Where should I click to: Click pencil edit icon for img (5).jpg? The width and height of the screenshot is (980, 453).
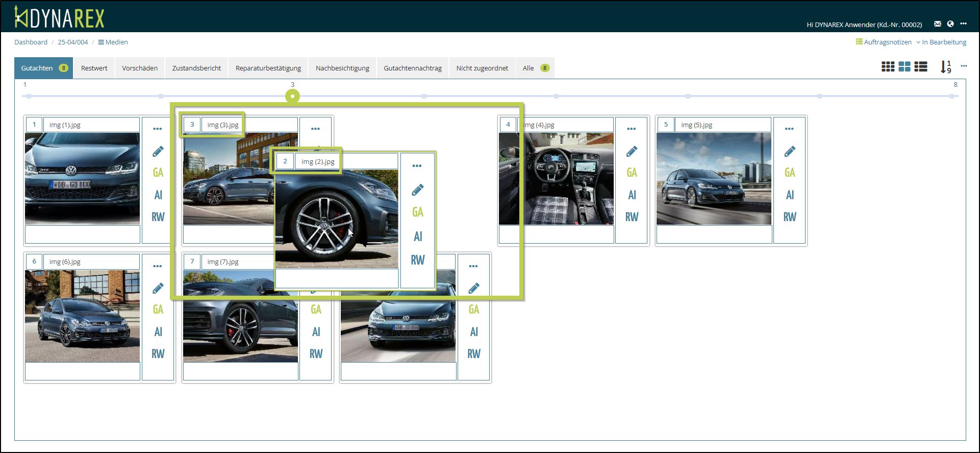click(790, 152)
